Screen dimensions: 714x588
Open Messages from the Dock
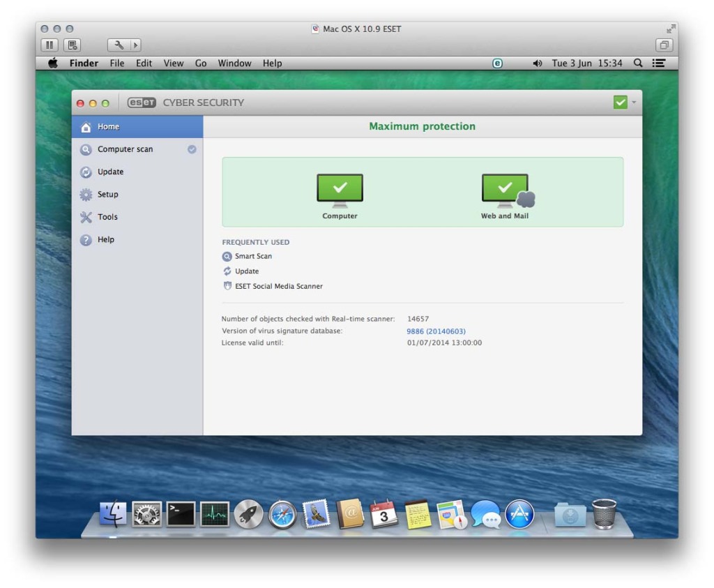click(x=485, y=514)
